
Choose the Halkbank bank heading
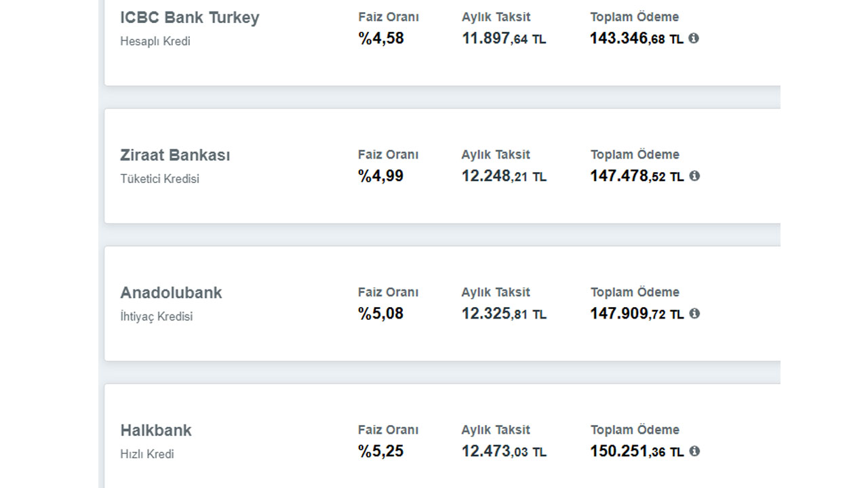156,430
